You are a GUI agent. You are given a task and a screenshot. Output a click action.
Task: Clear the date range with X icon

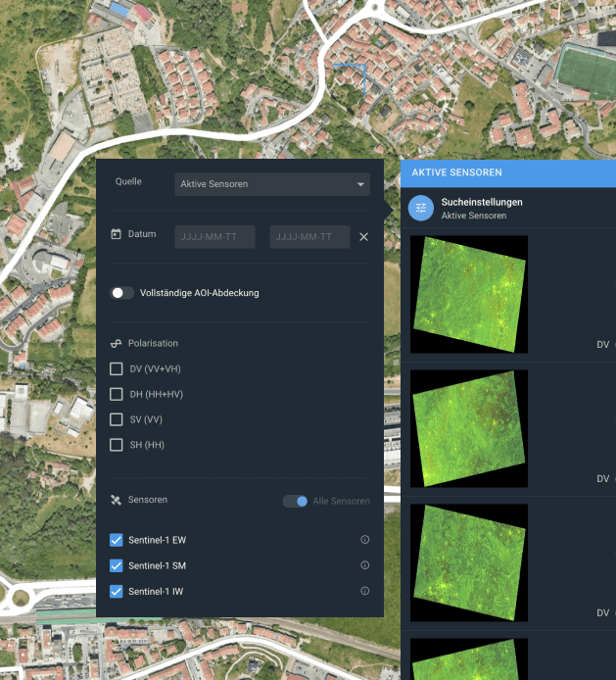tap(363, 237)
